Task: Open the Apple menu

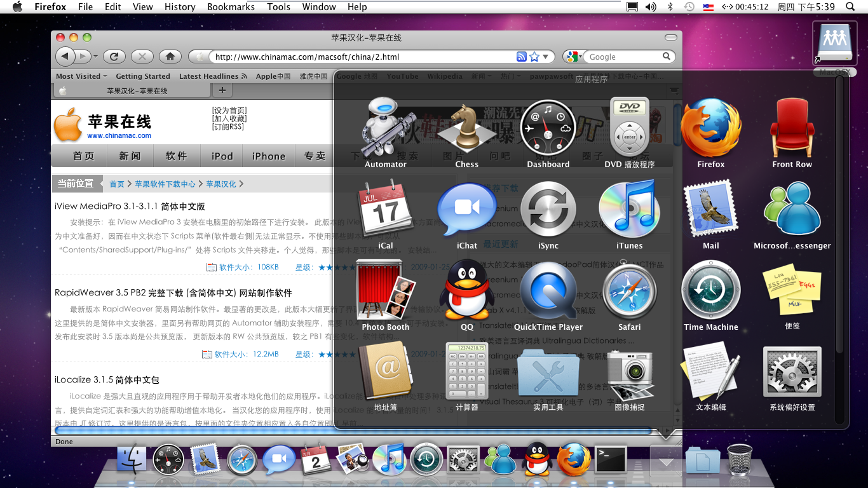Action: pyautogui.click(x=17, y=7)
